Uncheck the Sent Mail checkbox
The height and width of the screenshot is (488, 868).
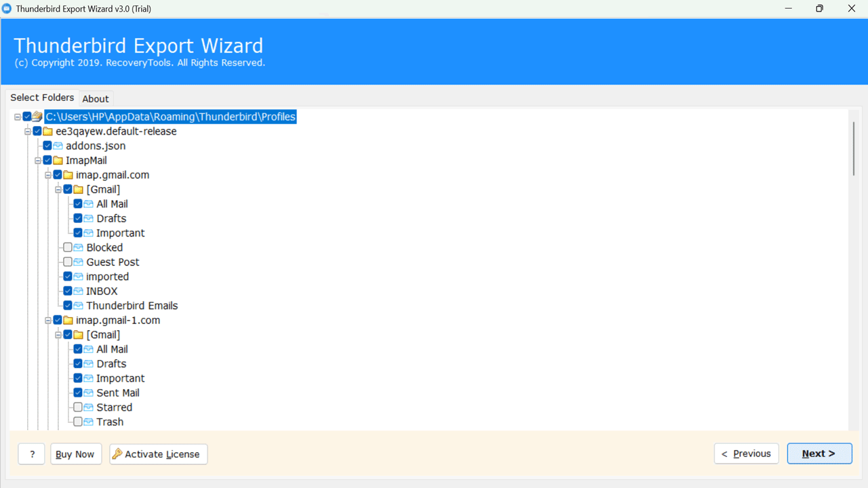coord(78,392)
